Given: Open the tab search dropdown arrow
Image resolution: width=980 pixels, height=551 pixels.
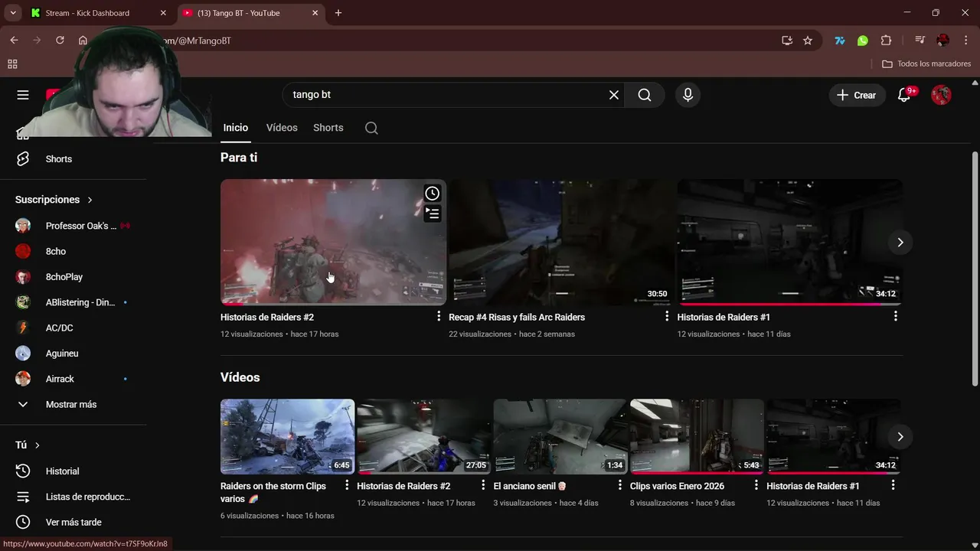Looking at the screenshot, I should pyautogui.click(x=13, y=13).
